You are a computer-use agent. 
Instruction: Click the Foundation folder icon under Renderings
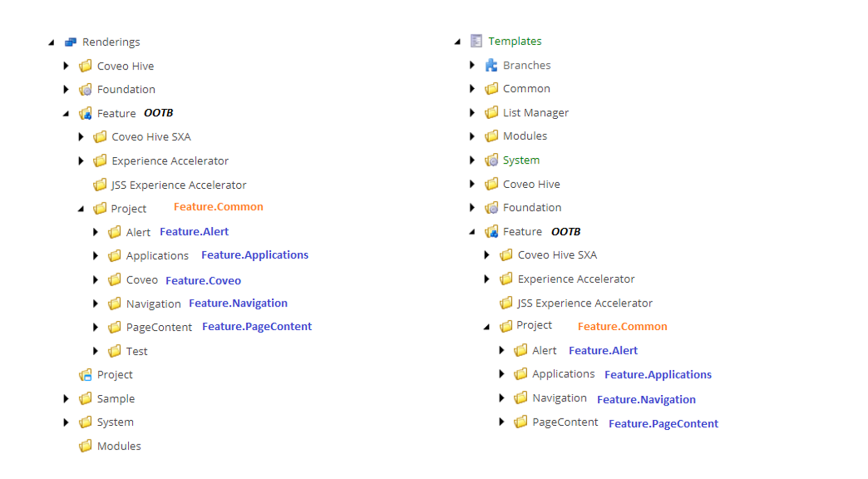[85, 89]
